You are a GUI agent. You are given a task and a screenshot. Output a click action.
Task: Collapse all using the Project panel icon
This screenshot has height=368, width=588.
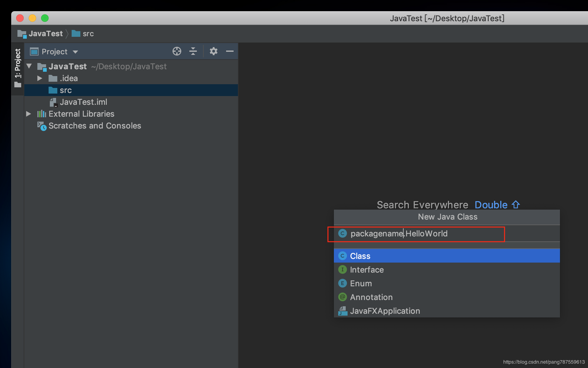coord(193,51)
